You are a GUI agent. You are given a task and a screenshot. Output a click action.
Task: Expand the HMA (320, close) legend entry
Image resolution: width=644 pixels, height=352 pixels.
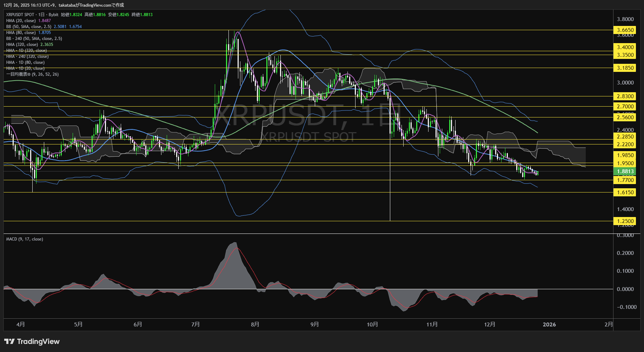tap(22, 45)
